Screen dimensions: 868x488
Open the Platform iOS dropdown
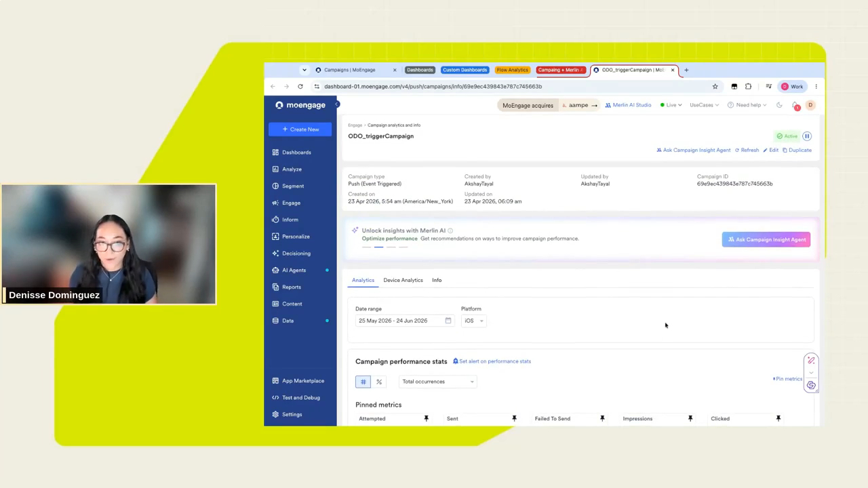click(x=474, y=321)
